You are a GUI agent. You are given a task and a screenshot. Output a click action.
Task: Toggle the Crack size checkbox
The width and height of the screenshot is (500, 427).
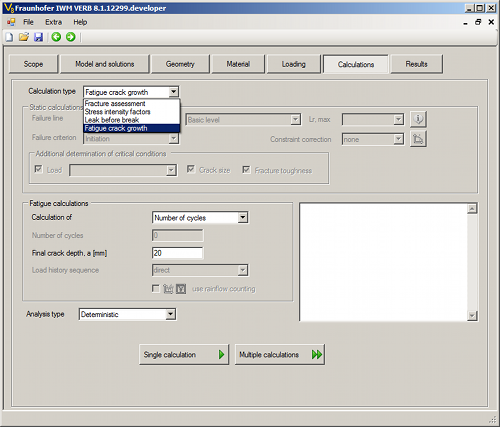pyautogui.click(x=191, y=169)
